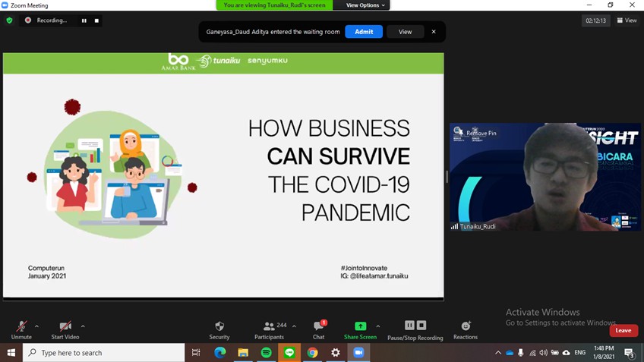The image size is (644, 362).
Task: Open the Windows Start menu
Action: click(11, 353)
